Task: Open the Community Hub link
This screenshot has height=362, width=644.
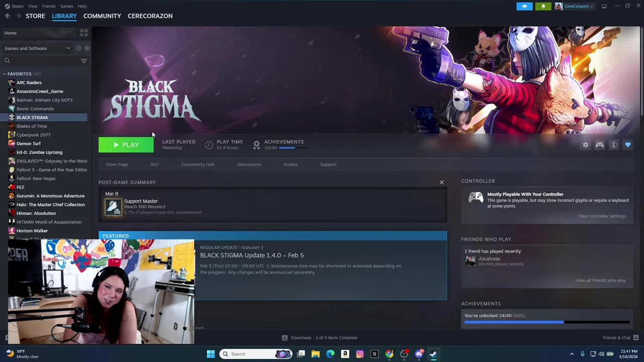Action: point(198,164)
